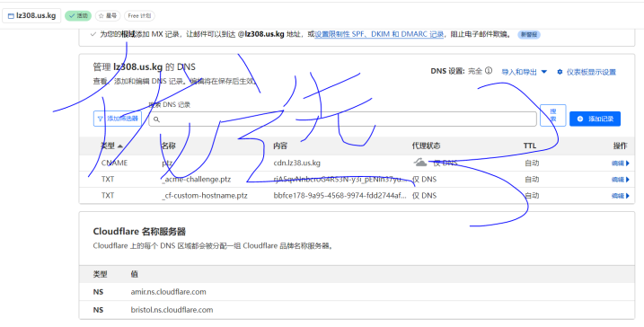The height and width of the screenshot is (327, 644).
Task: Click the name column header
Action: click(168, 146)
